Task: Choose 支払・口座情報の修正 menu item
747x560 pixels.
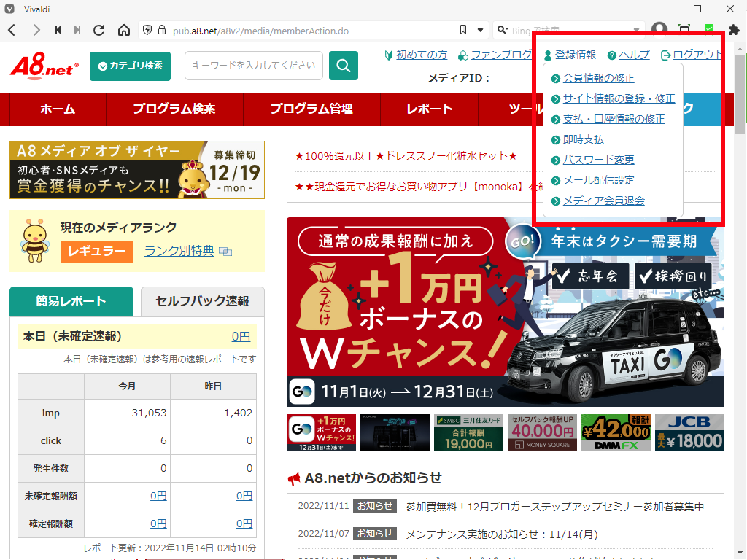Action: (x=614, y=119)
